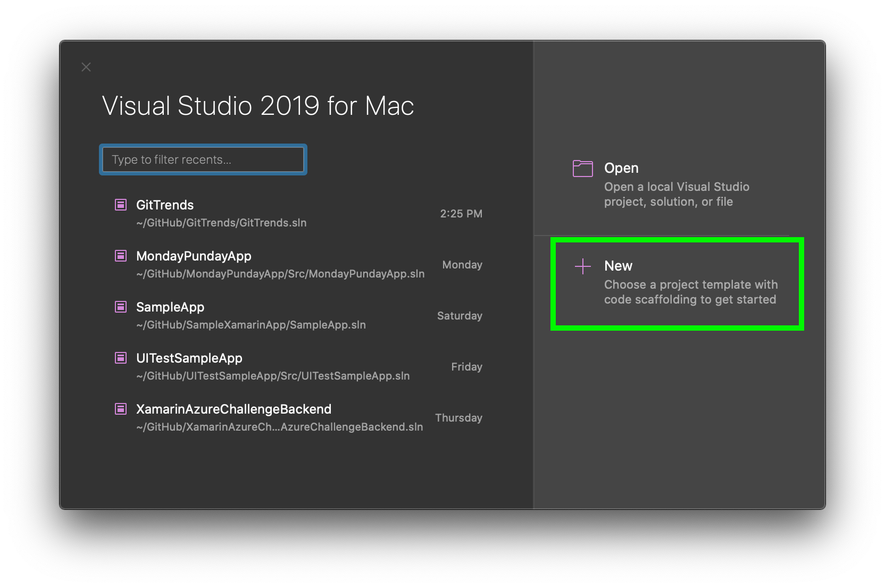Image resolution: width=885 pixels, height=588 pixels.
Task: Click the MondayPundayApp.sln file path
Action: click(x=280, y=274)
